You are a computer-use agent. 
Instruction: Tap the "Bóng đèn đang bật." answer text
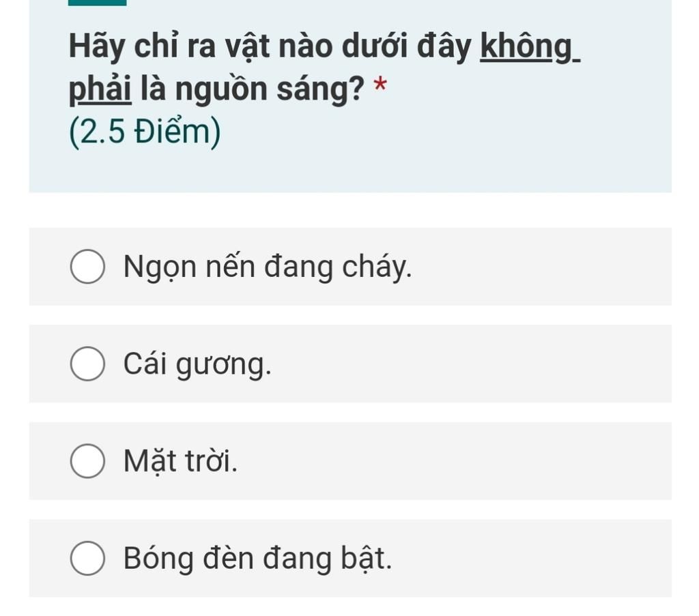point(258,559)
